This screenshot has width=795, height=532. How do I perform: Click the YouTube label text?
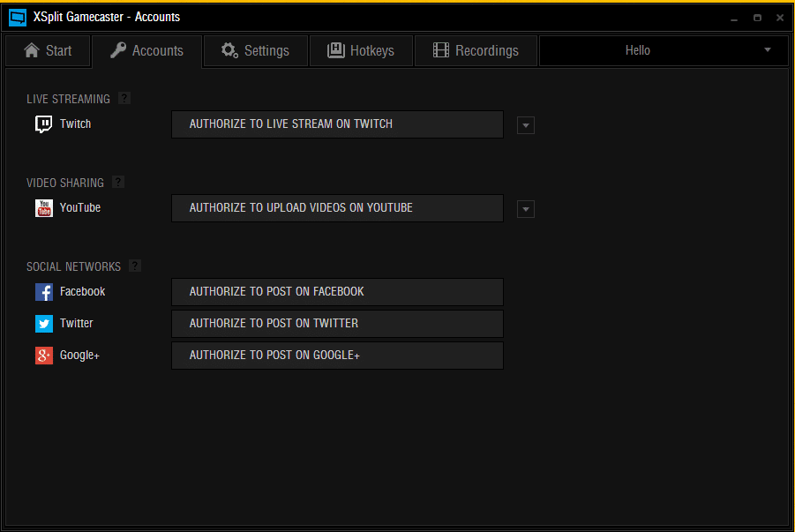point(80,207)
